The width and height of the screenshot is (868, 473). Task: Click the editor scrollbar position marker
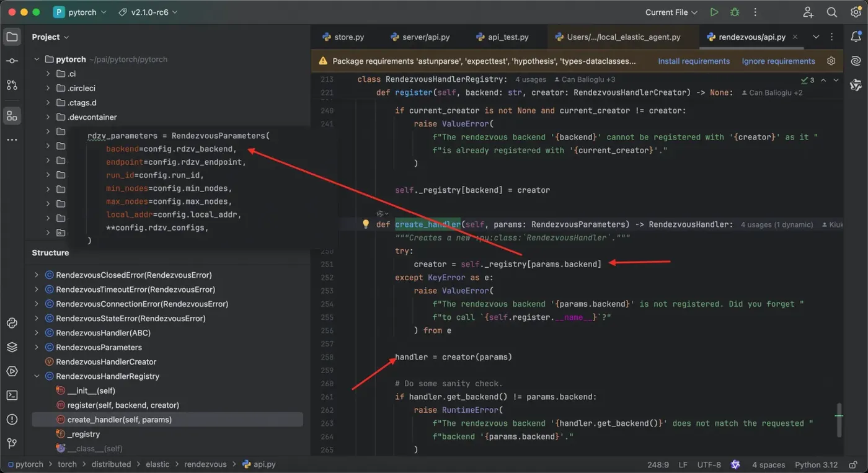click(839, 419)
